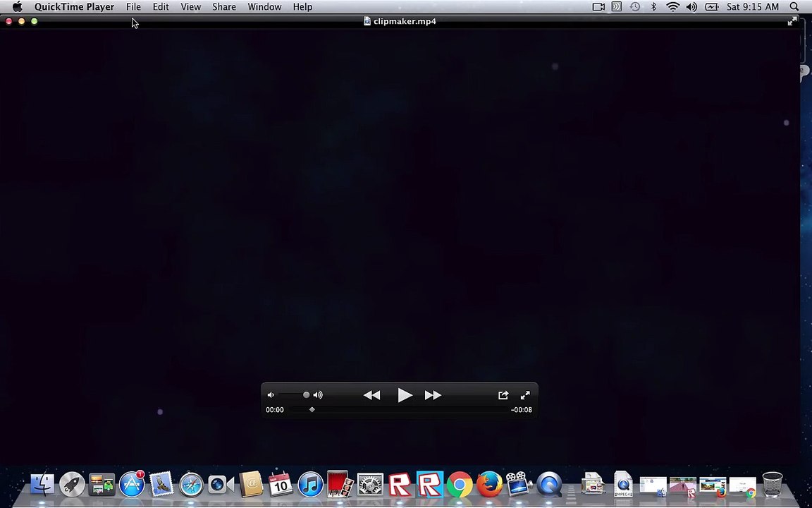812x508 pixels.
Task: Open the File menu
Action: (x=133, y=7)
